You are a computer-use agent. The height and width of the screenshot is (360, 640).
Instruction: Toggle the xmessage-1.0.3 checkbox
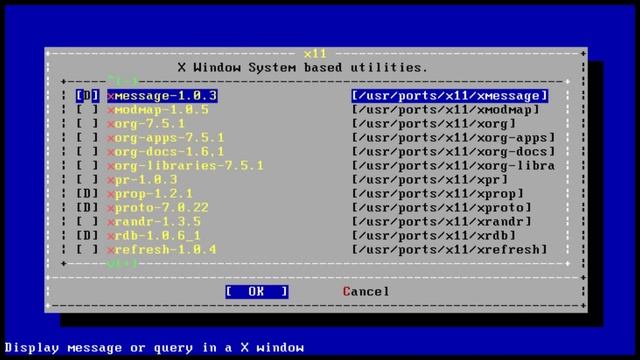87,96
